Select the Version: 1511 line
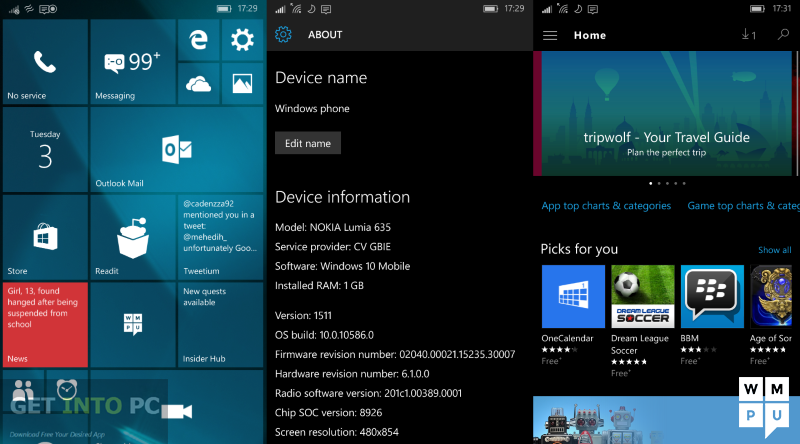The width and height of the screenshot is (800, 444). (303, 316)
